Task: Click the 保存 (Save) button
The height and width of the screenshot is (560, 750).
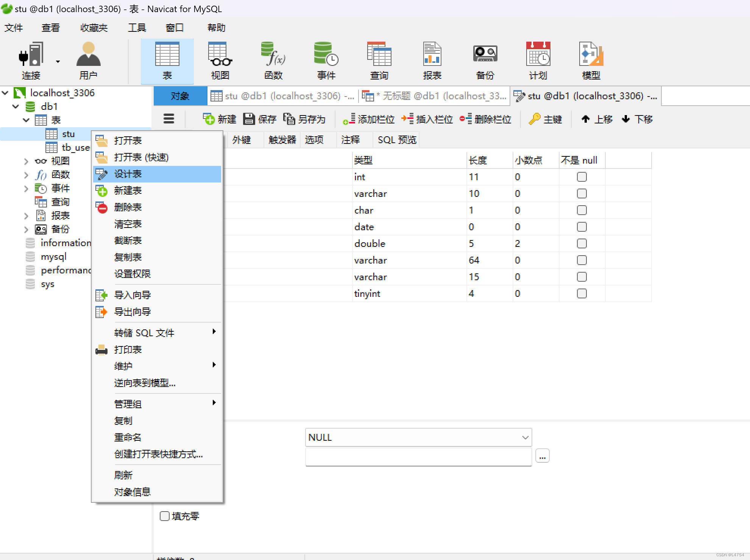Action: (x=260, y=119)
